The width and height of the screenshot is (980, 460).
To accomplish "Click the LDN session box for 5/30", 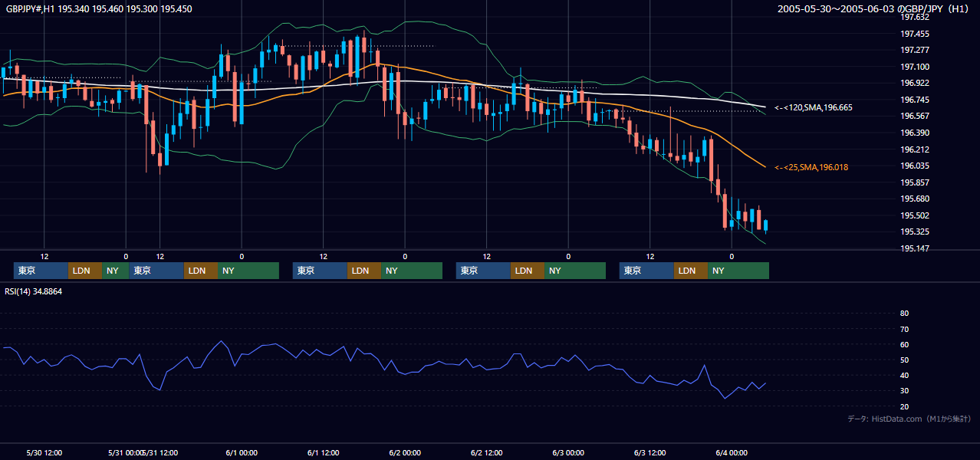I will 85,271.
